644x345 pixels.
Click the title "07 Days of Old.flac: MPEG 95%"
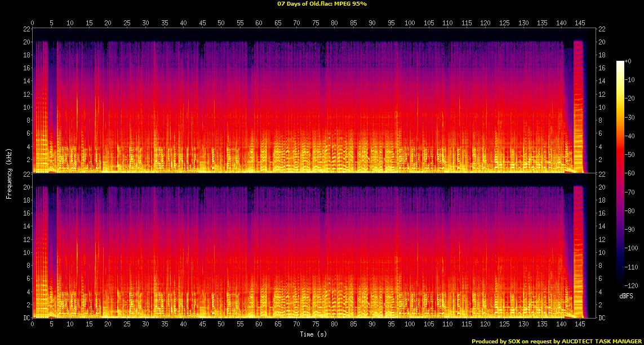pos(322,3)
